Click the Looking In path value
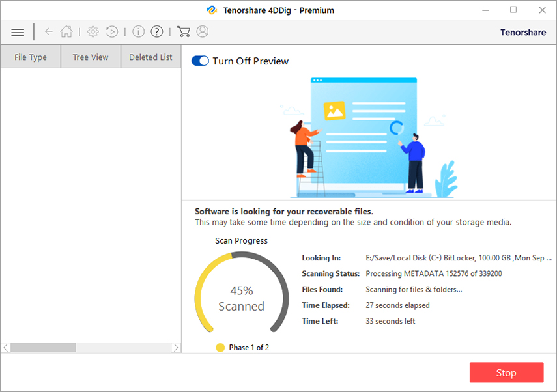The image size is (557, 392). [459, 258]
